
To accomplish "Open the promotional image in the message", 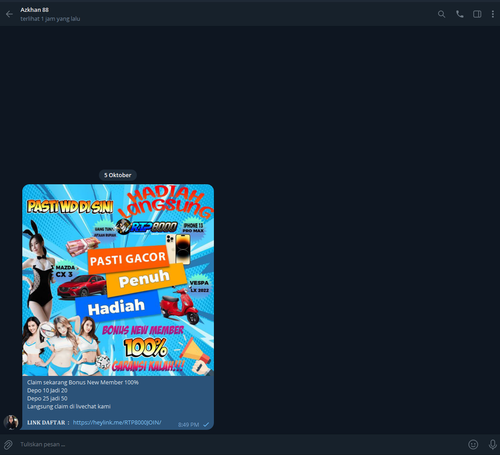I will click(x=118, y=280).
